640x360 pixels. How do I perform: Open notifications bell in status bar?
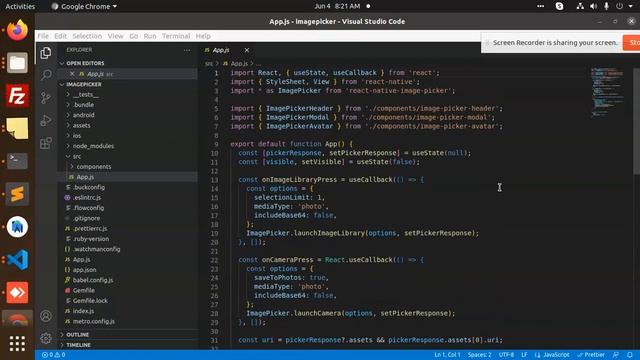click(630, 355)
